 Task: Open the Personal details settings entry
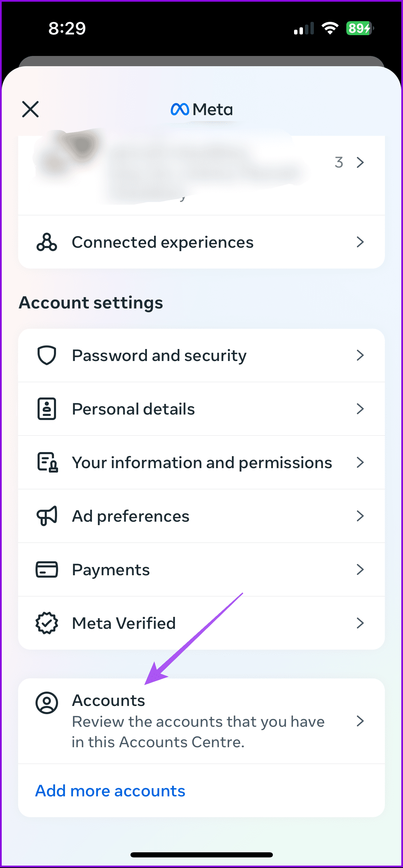(x=133, y=409)
